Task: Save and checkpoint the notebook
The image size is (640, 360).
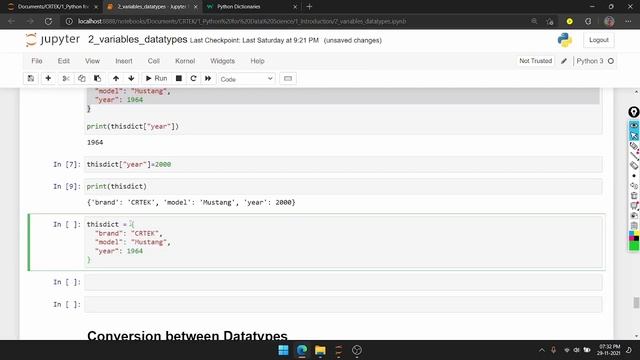Action: pyautogui.click(x=31, y=78)
